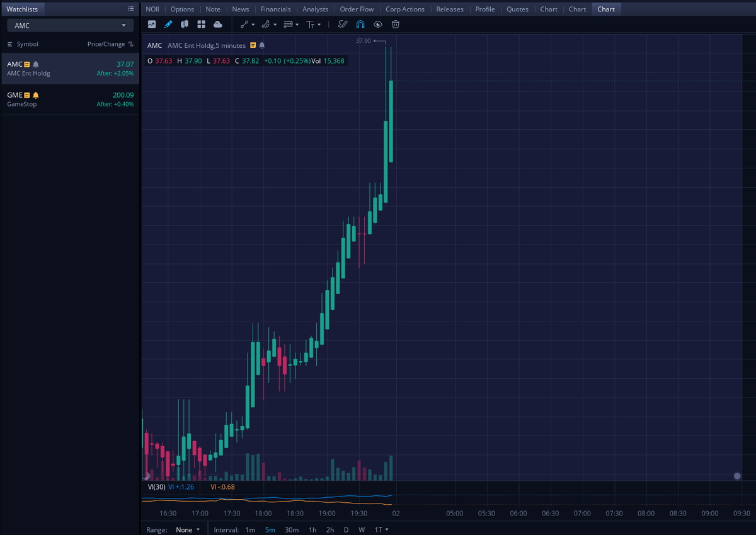756x535 pixels.
Task: Click the hamburger icon beside Symbol header
Action: (x=10, y=44)
